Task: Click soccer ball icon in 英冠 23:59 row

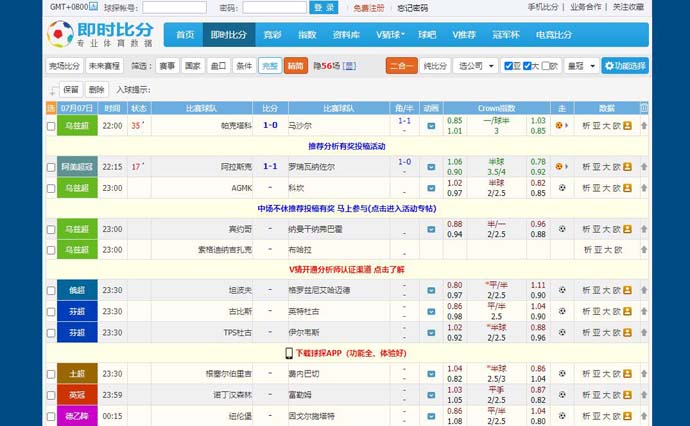Action: [x=562, y=395]
